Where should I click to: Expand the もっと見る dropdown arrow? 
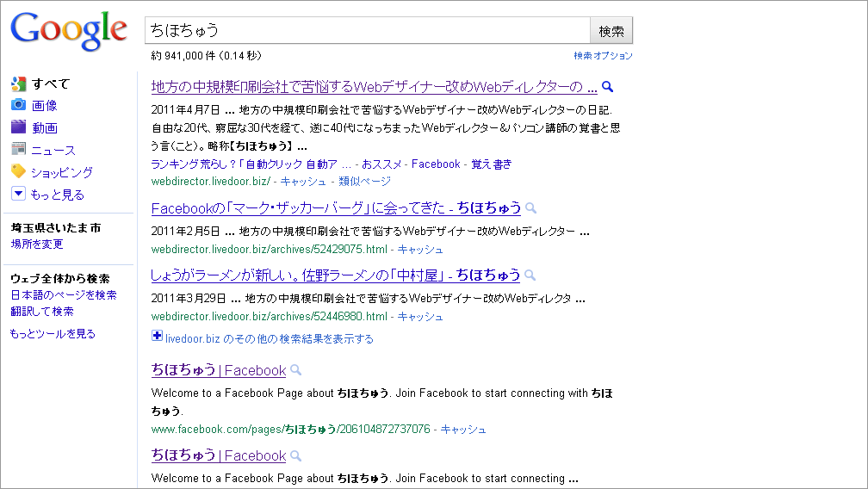(x=18, y=194)
